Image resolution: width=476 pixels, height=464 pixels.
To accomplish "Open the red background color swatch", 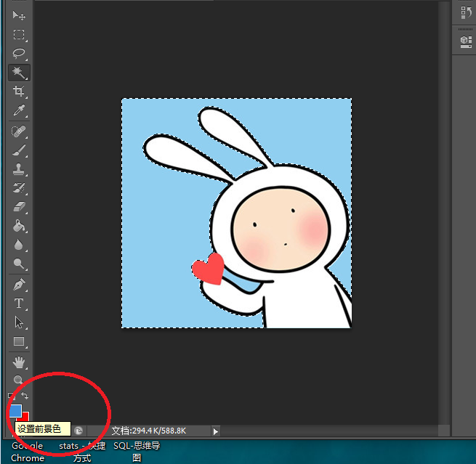I will [x=25, y=416].
